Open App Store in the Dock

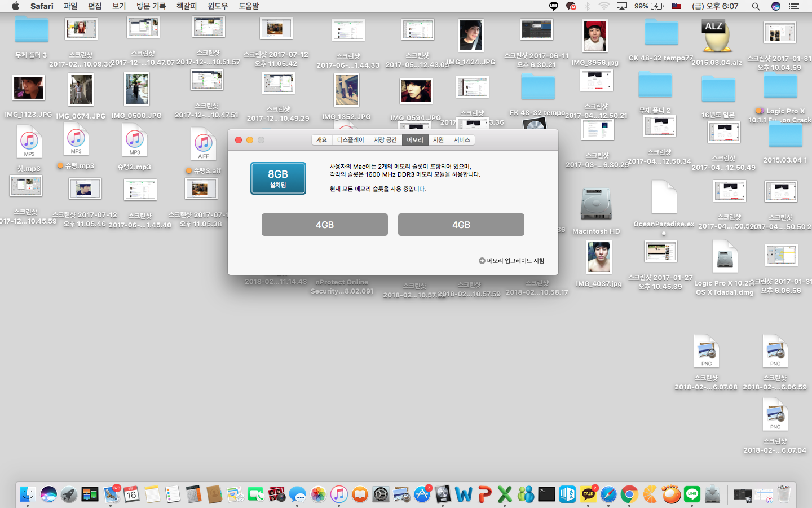[422, 494]
